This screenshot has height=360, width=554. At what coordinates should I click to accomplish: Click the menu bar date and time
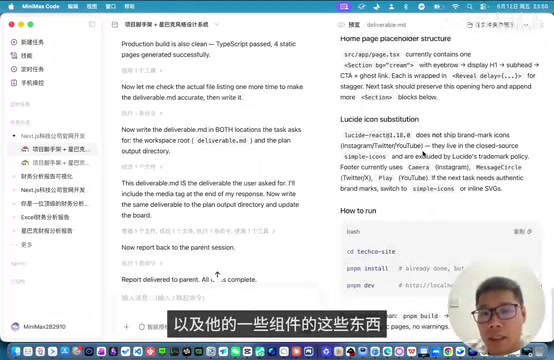522,6
